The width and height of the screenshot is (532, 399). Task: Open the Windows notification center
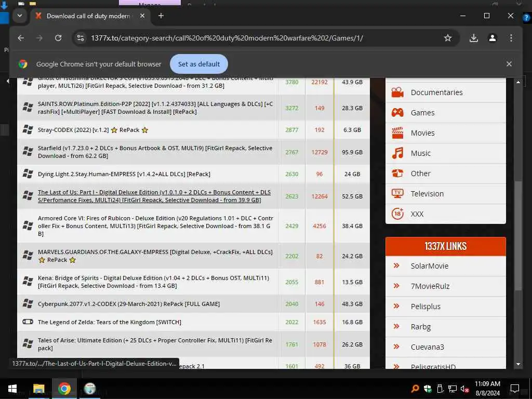click(515, 389)
